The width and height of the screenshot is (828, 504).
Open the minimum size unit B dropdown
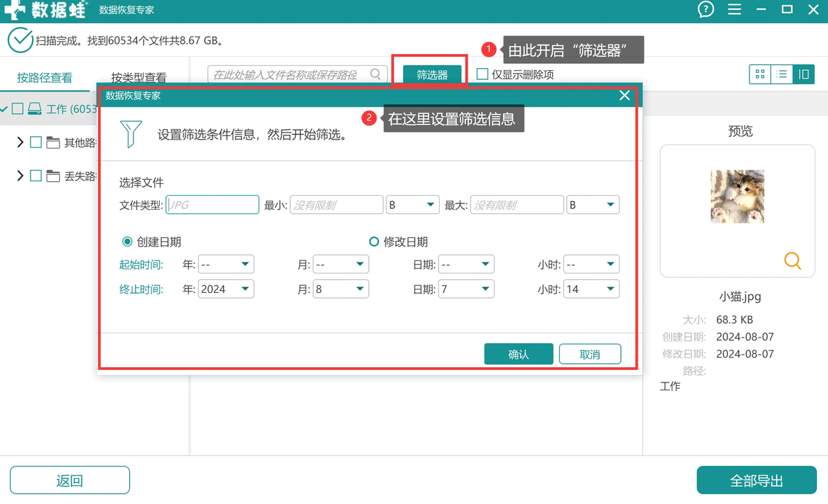(413, 205)
